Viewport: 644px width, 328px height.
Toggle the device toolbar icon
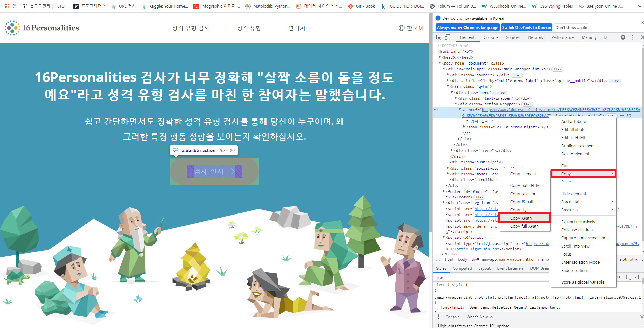point(447,37)
